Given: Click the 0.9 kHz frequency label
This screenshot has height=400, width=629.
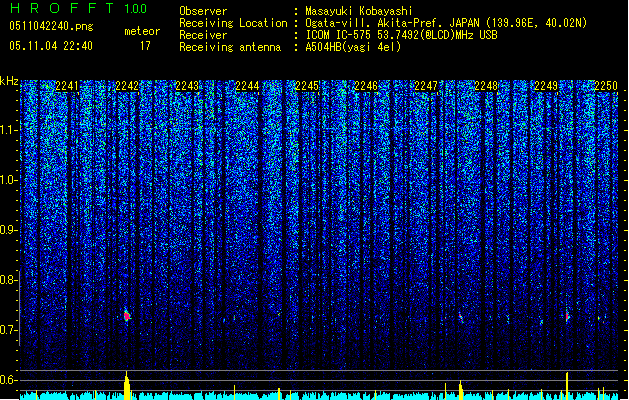Looking at the screenshot, I should [x=8, y=230].
